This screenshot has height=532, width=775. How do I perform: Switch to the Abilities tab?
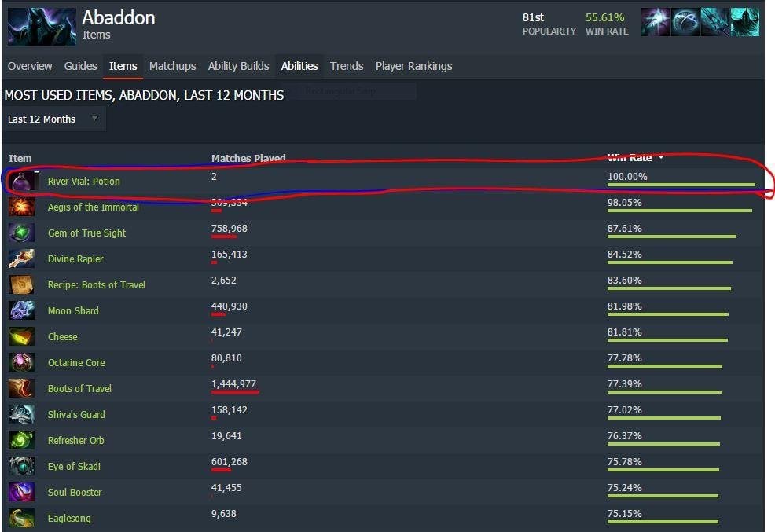[299, 66]
